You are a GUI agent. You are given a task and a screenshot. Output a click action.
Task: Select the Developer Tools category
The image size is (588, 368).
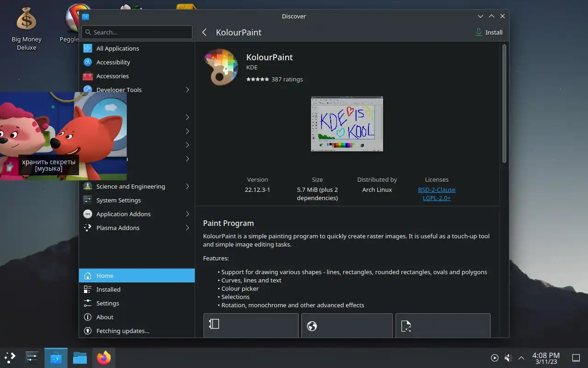(137, 89)
